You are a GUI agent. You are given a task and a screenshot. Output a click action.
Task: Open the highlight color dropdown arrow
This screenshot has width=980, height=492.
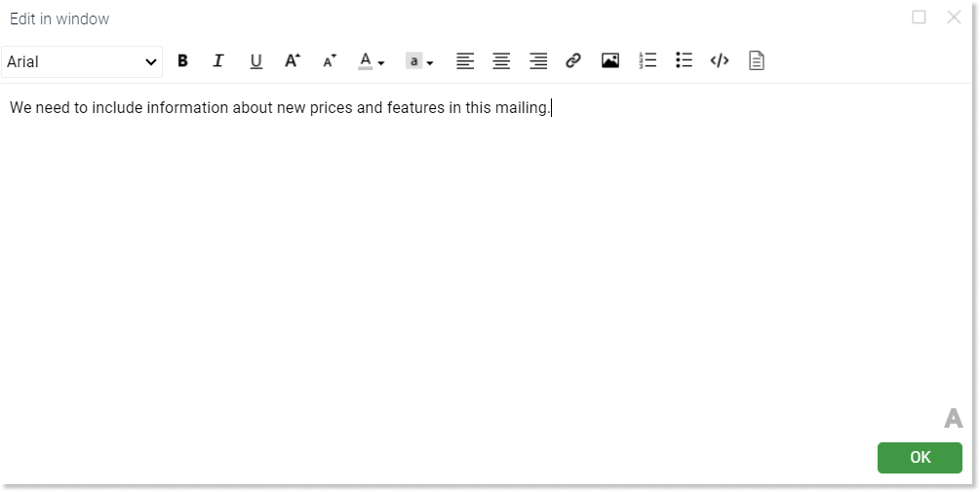click(430, 63)
